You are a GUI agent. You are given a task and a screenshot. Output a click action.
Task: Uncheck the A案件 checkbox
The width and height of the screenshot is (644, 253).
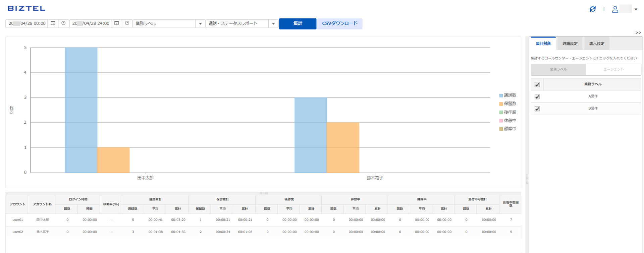tap(537, 97)
